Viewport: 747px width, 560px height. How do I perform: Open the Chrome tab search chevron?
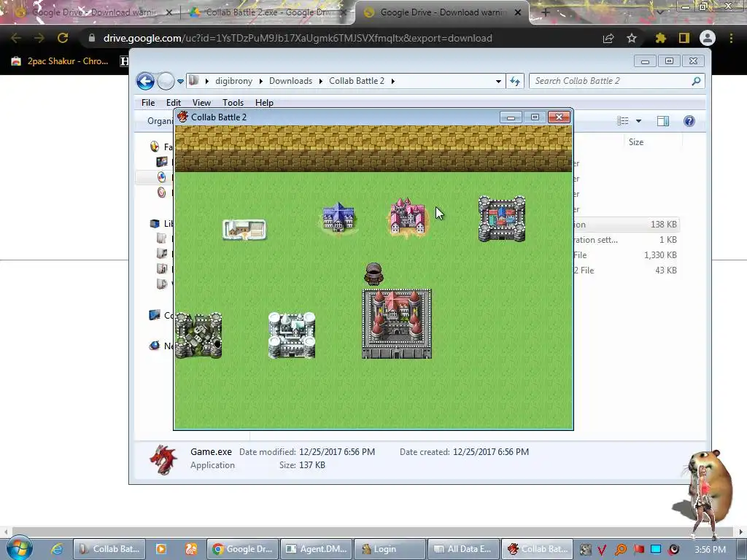coord(659,12)
